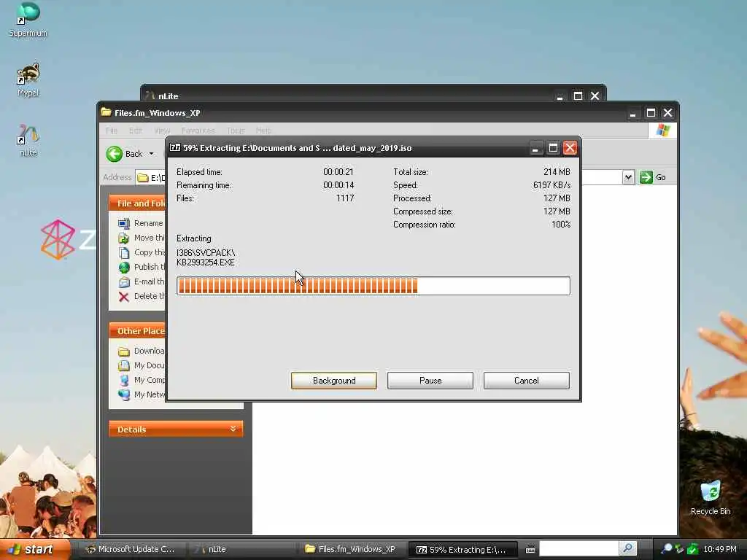
Task: Click the Copy this file icon
Action: (124, 252)
